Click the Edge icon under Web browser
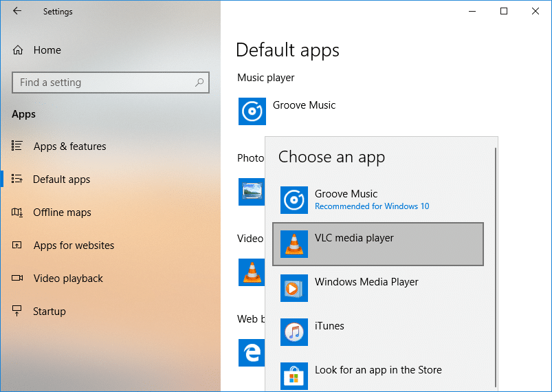 click(252, 352)
